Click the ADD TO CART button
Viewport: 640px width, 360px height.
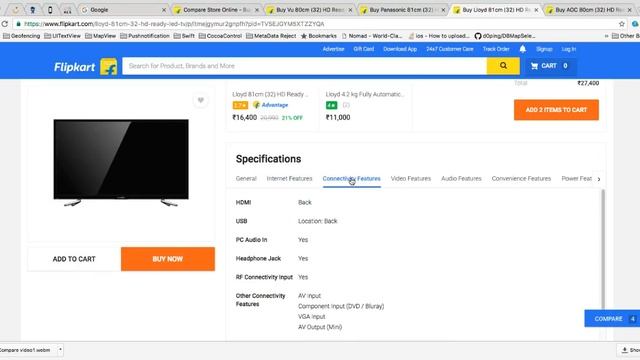pos(74,259)
